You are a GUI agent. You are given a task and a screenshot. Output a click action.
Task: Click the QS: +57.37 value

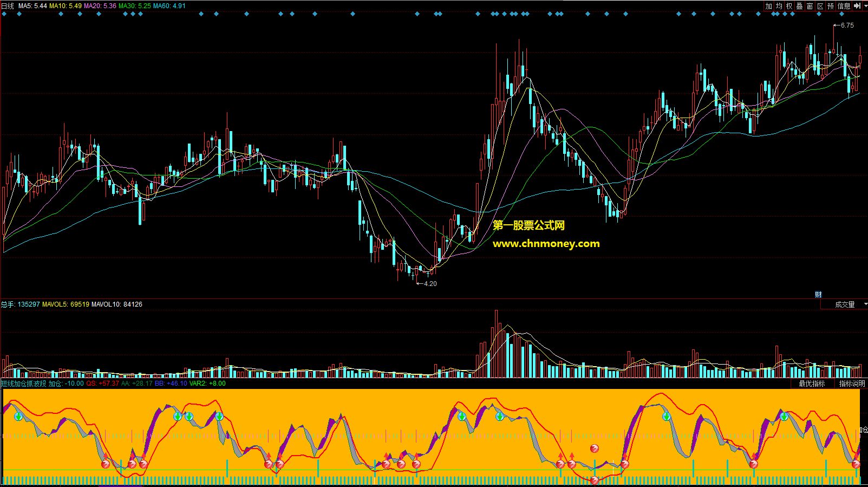102,384
